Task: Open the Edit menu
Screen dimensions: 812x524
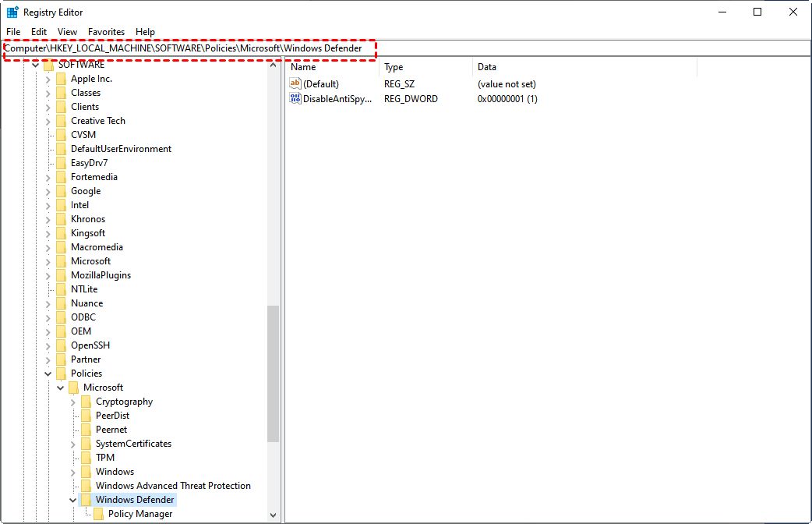Action: click(39, 32)
